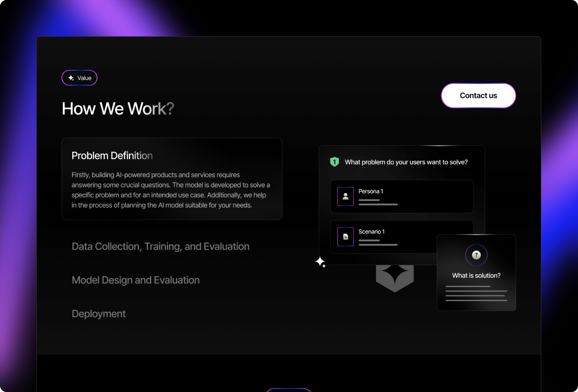Click the Scenario 1 label
This screenshot has height=392, width=578.
tap(371, 232)
